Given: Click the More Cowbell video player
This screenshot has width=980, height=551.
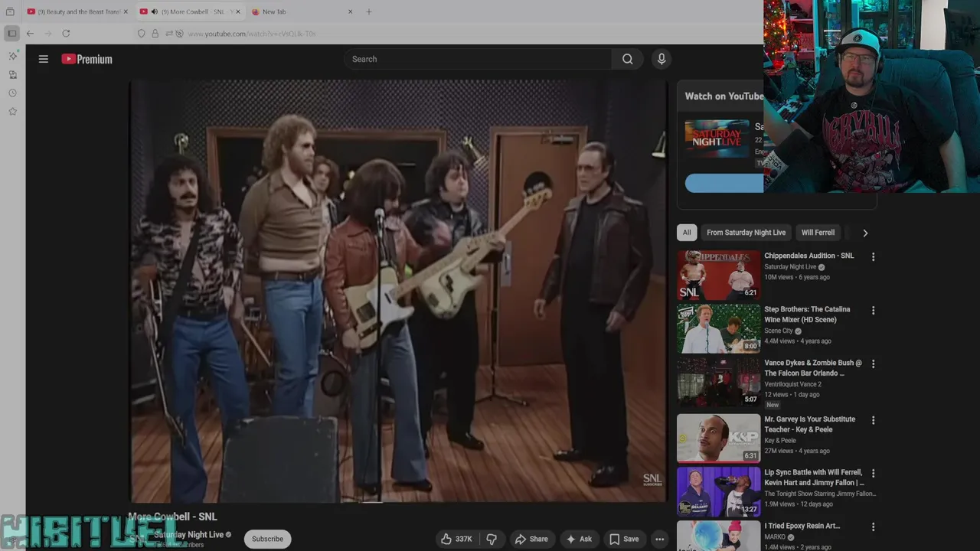Looking at the screenshot, I should (x=398, y=291).
